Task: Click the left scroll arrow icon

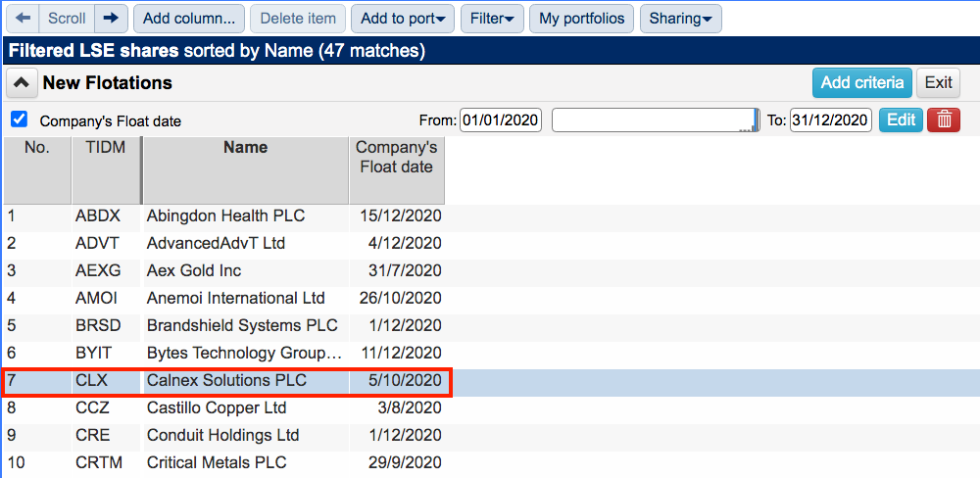Action: coord(23,19)
